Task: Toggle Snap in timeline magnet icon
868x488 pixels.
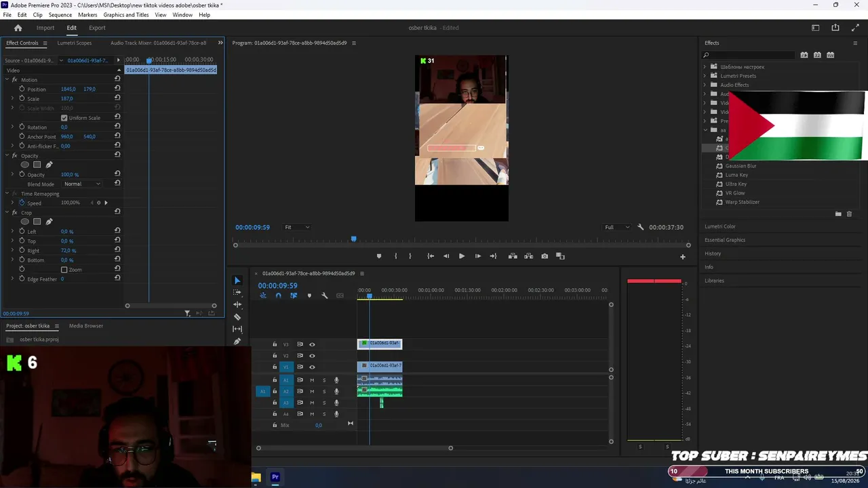Action: pyautogui.click(x=278, y=296)
